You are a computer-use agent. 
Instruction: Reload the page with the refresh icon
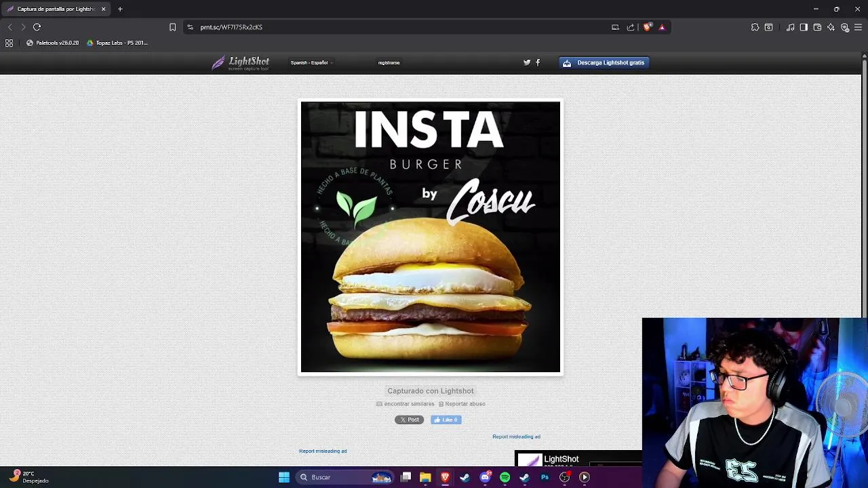click(x=37, y=27)
